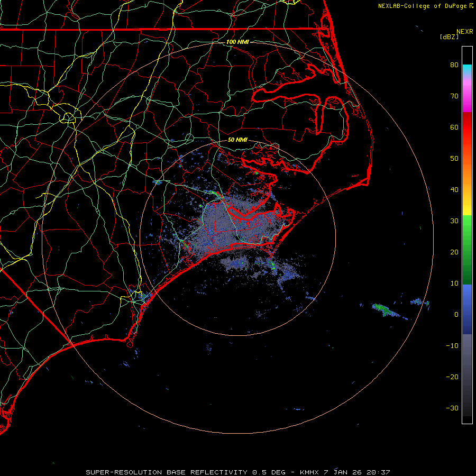Click the 0.5 DEG elevation text

point(269,472)
